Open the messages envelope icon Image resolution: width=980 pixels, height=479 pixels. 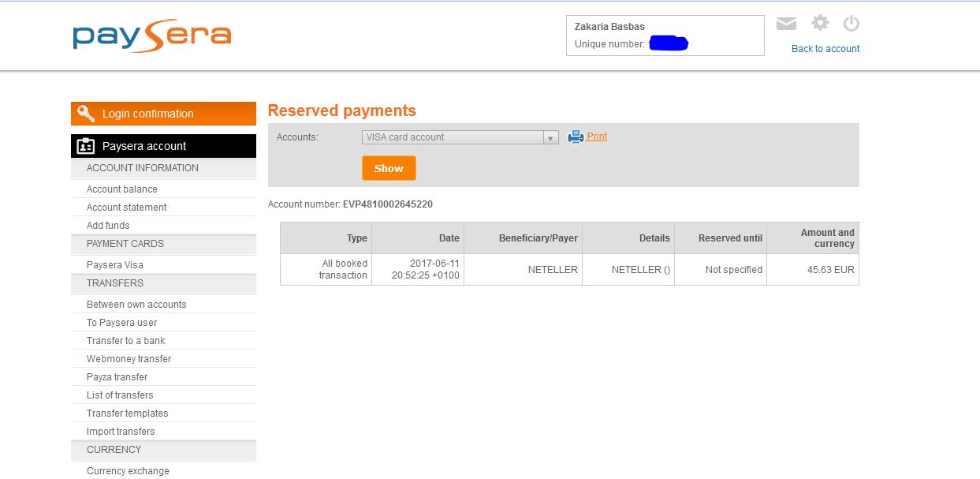coord(786,24)
